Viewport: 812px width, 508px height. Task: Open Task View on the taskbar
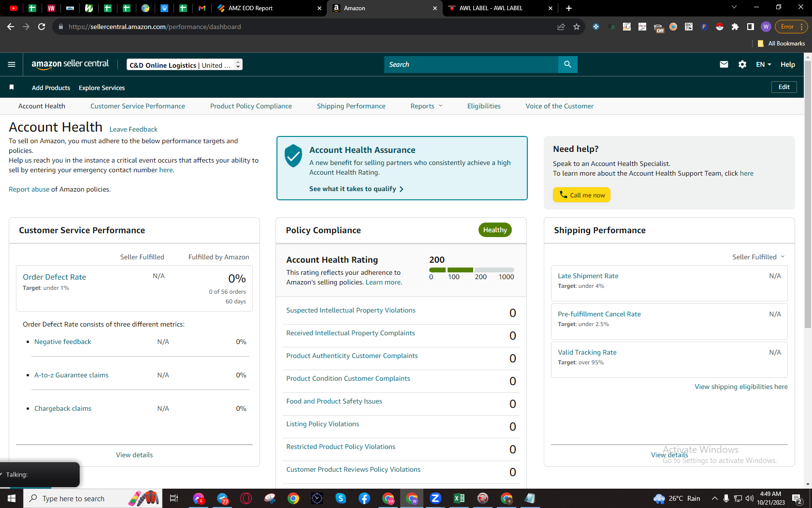point(174,498)
